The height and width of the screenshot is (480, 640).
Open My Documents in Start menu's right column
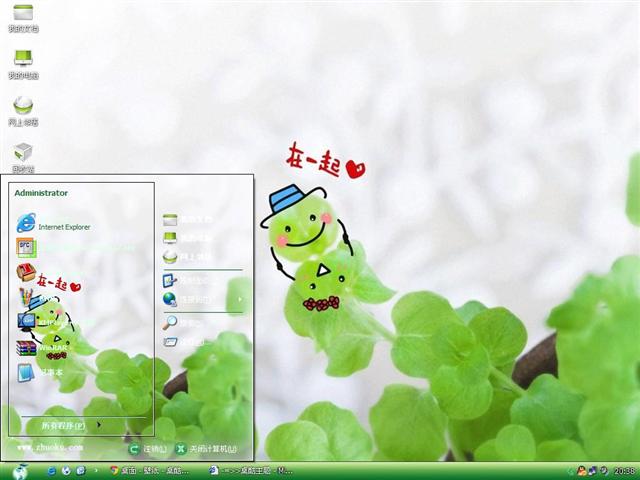(188, 220)
